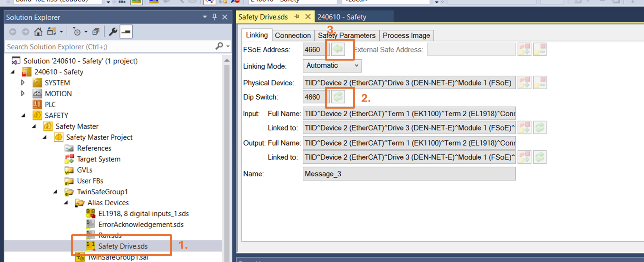
Task: Open the Linking Mode dropdown
Action: click(332, 66)
